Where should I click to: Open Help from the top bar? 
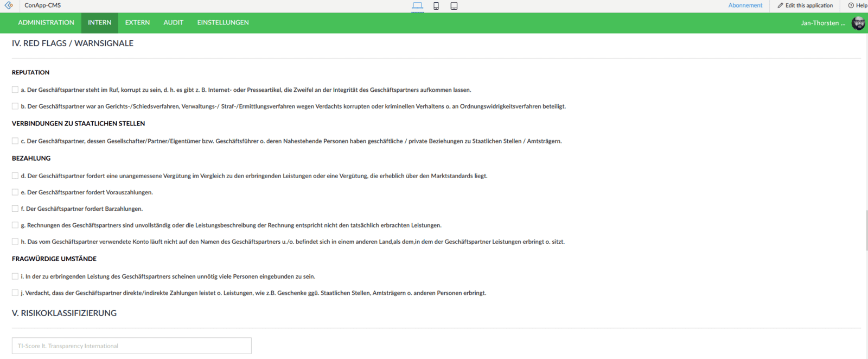[x=857, y=5]
